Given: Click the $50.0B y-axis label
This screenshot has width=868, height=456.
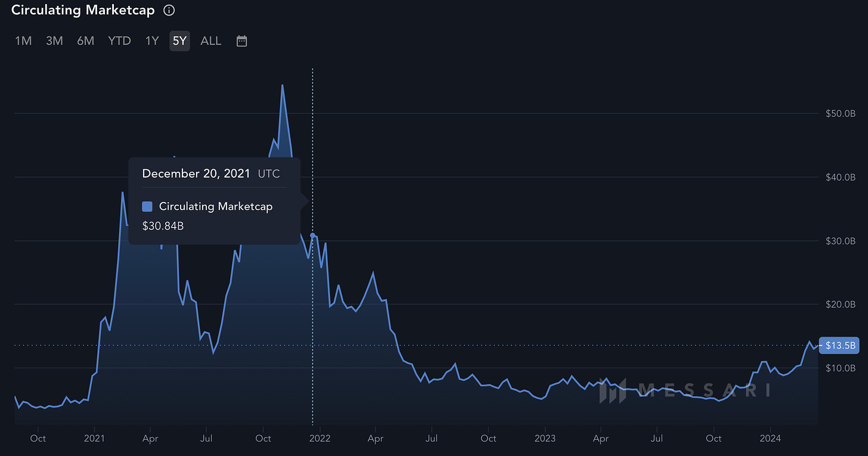Looking at the screenshot, I should 841,113.
